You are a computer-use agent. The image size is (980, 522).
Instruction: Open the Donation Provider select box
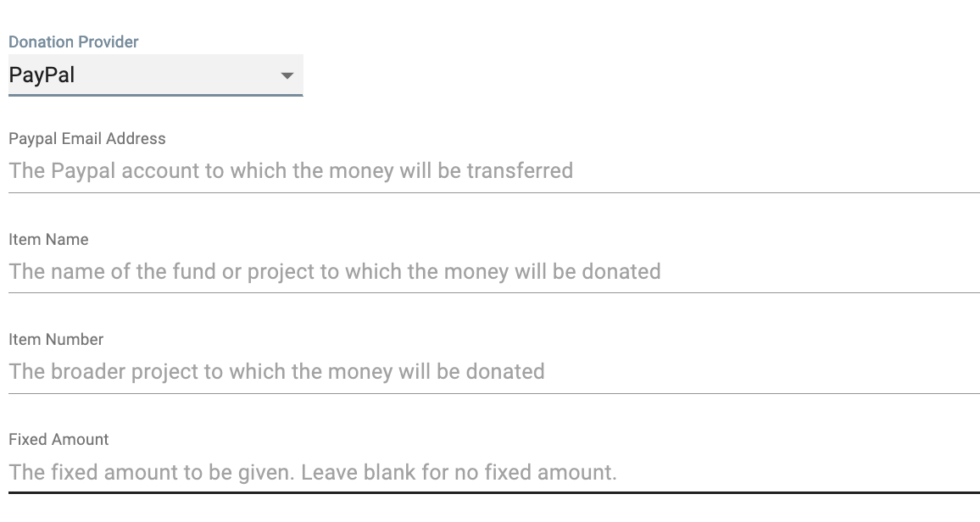click(155, 75)
